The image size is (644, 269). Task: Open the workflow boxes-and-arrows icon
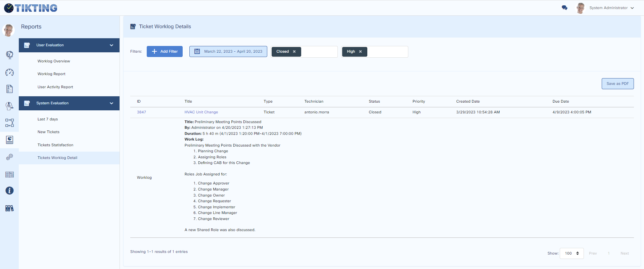coord(9,123)
